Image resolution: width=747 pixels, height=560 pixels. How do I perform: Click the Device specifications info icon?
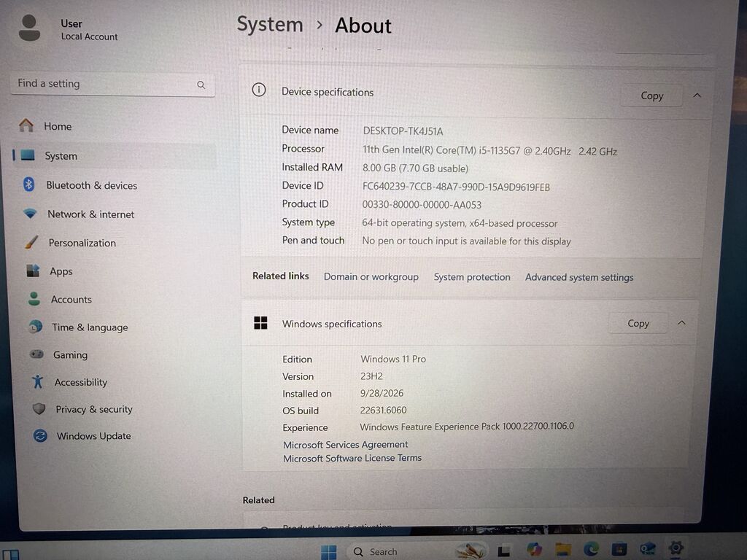point(259,90)
